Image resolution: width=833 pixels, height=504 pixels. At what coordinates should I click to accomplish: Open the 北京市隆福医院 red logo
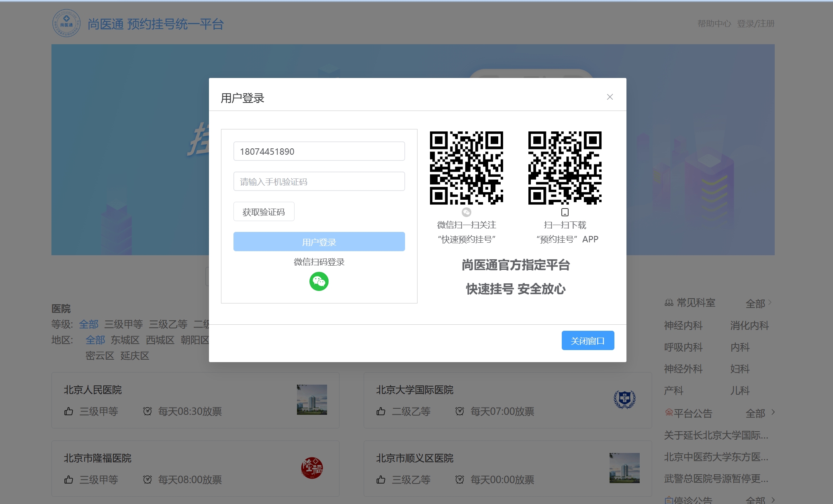[x=312, y=468]
